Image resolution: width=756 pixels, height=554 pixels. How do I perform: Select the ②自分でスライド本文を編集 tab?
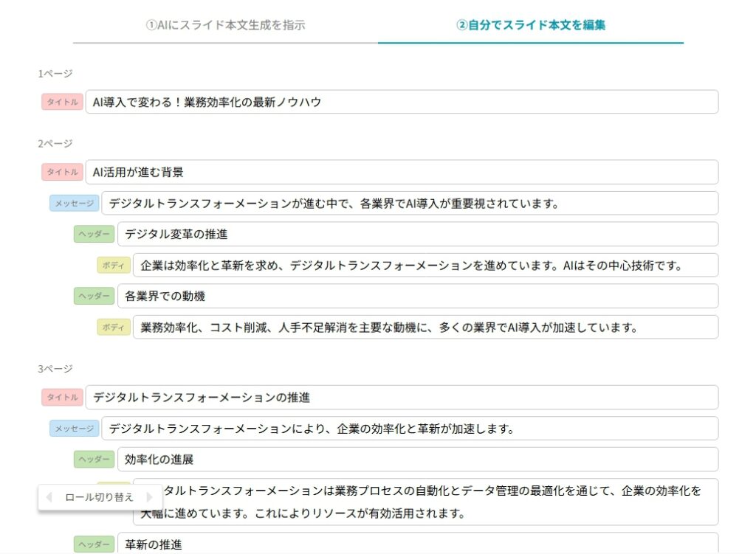[x=530, y=24]
